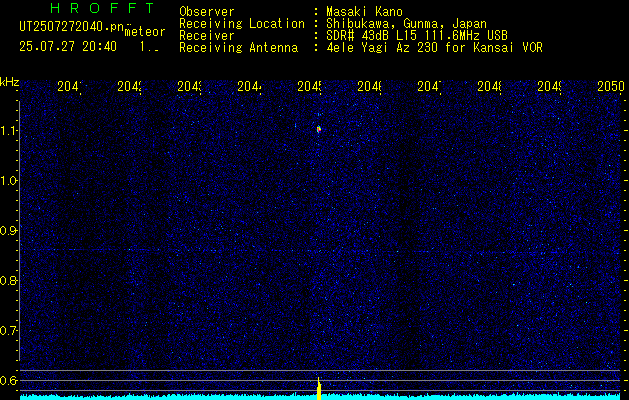Click the green HROFFT title text

click(x=102, y=8)
